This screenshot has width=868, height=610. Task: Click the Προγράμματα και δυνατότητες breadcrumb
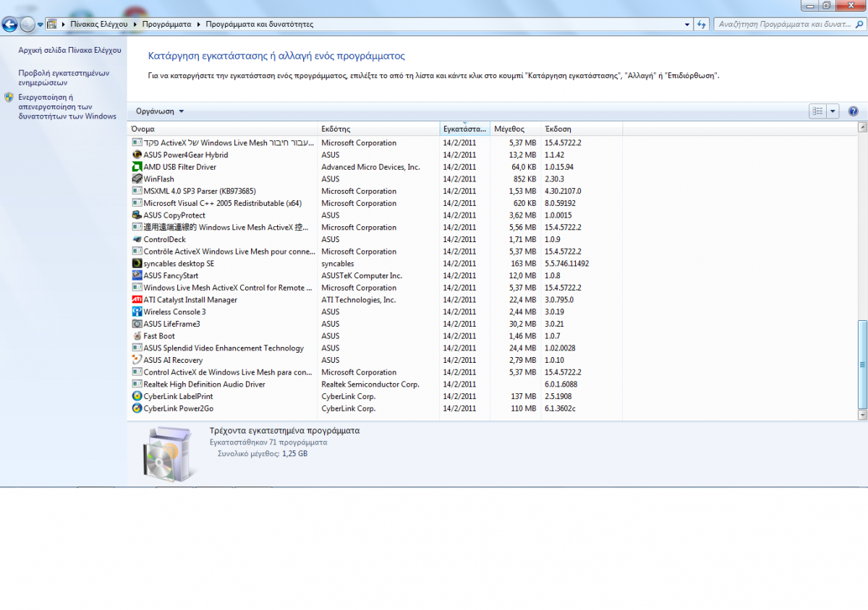[260, 24]
